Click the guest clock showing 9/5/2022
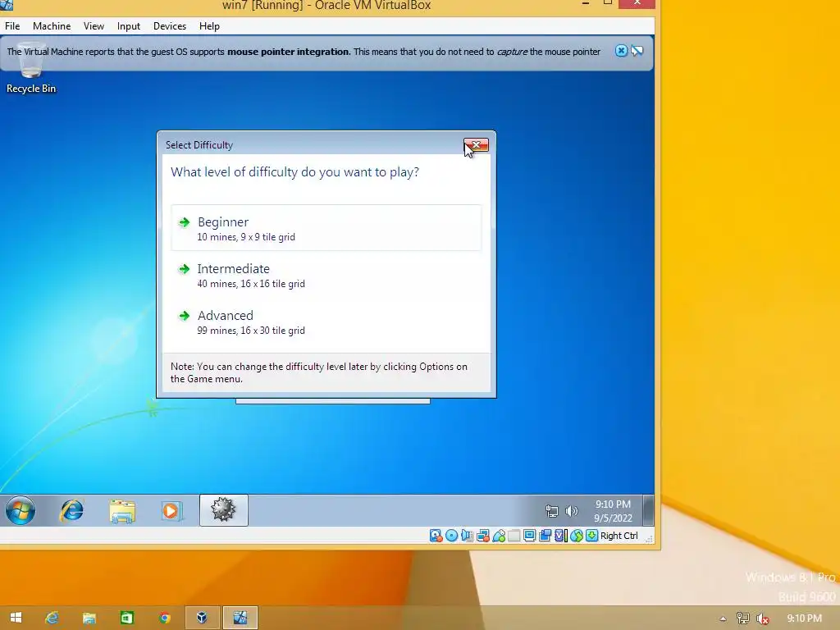840x630 pixels. point(613,511)
